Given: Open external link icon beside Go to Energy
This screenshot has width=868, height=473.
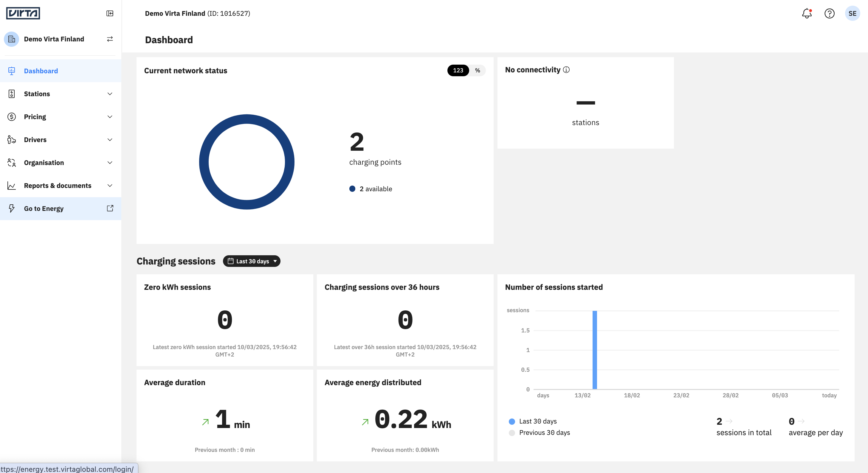Looking at the screenshot, I should click(x=110, y=209).
